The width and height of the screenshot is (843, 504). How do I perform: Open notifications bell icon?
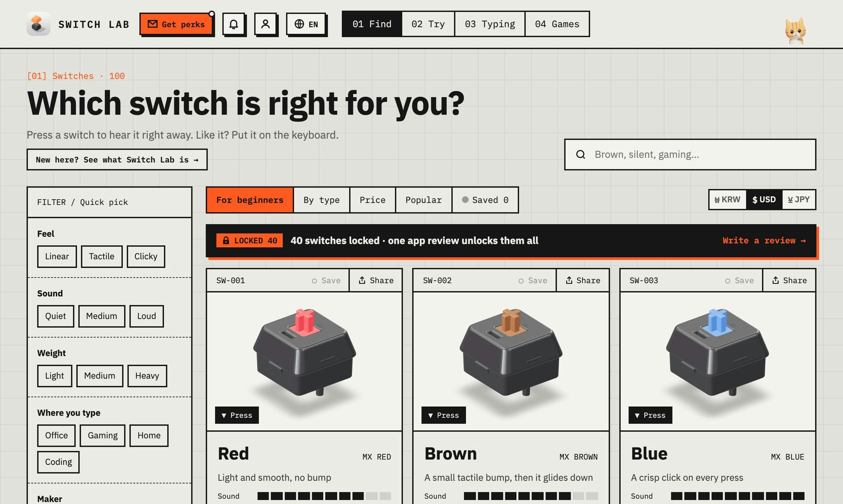pyautogui.click(x=234, y=24)
